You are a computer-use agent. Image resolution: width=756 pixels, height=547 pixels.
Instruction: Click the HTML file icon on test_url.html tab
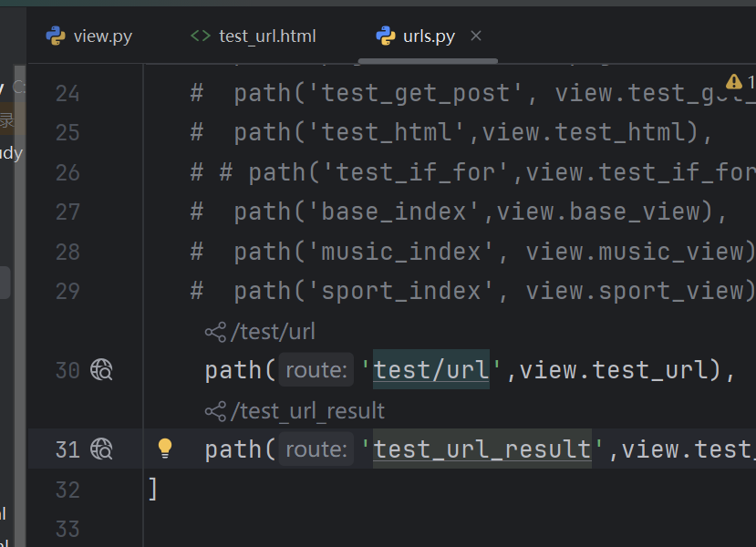pos(200,36)
